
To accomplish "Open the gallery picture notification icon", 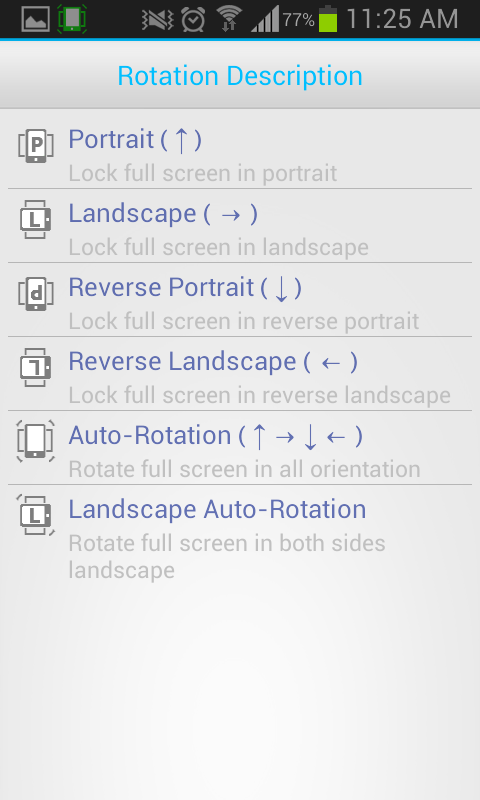I will pos(35,19).
